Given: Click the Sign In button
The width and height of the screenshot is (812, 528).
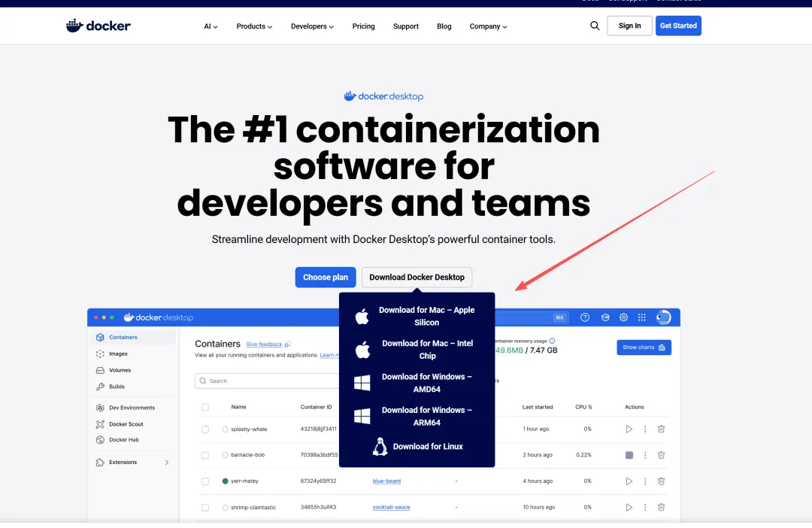Looking at the screenshot, I should tap(629, 26).
